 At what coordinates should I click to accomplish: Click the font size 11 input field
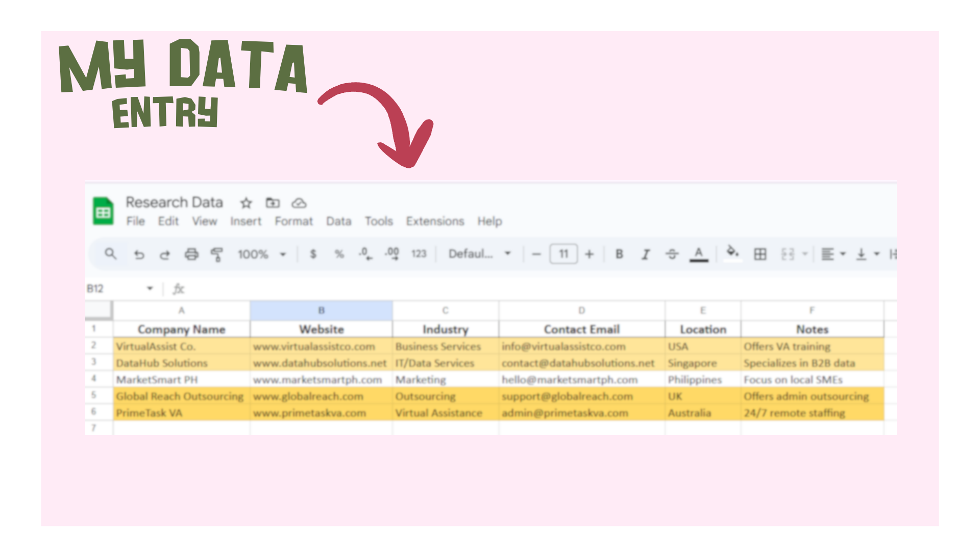(563, 254)
